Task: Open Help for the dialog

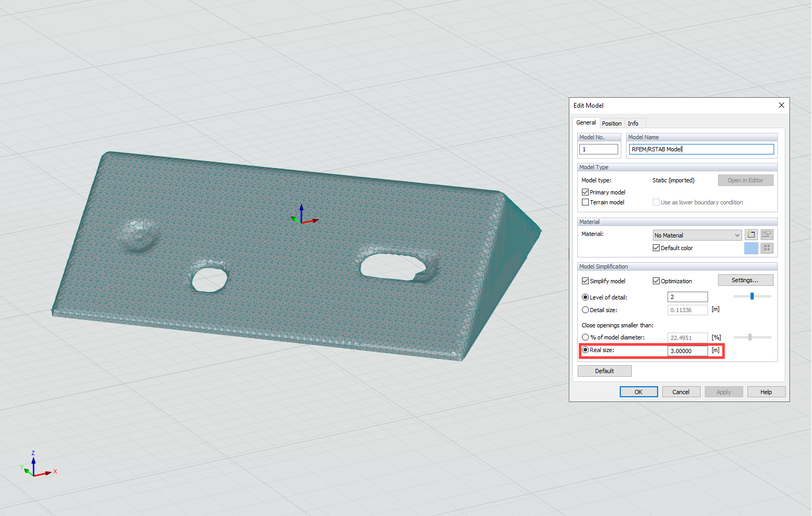Action: click(766, 392)
